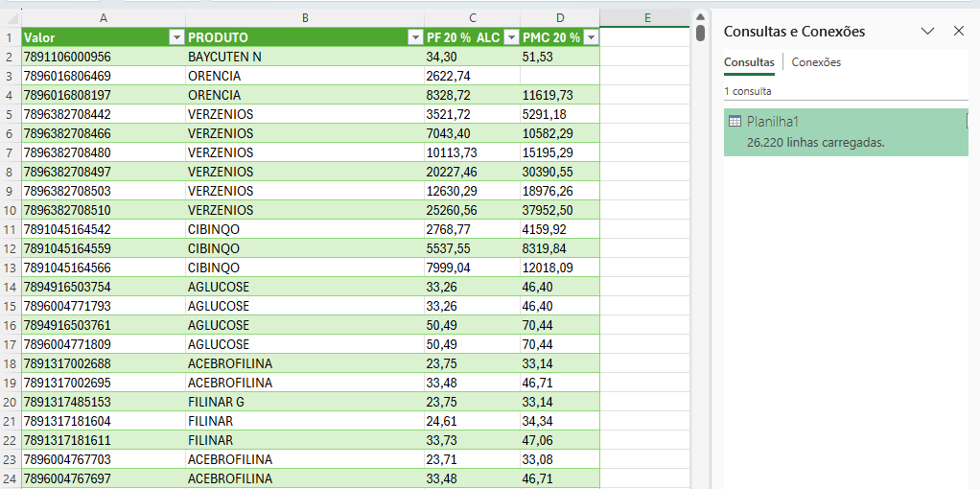Image resolution: width=980 pixels, height=489 pixels.
Task: Click the vertical scrollbar up arrow
Action: click(700, 16)
